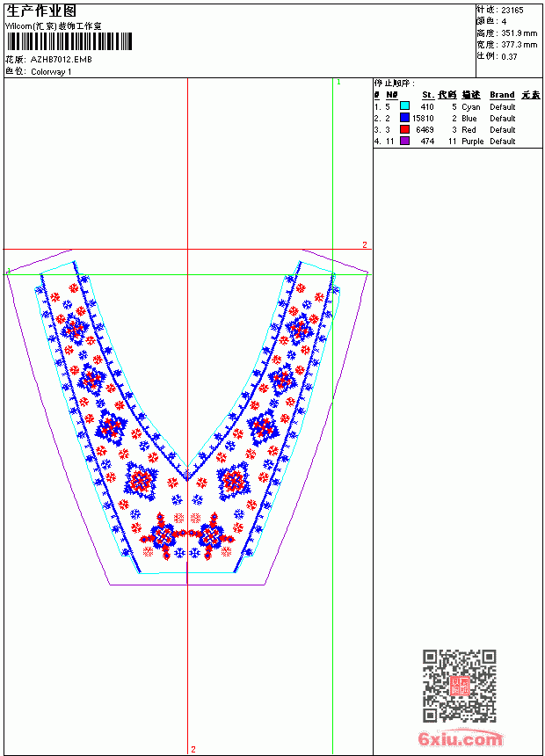Screen dimensions: 545x756
Task: Click the 6xiu.com watermark link
Action: point(460,738)
